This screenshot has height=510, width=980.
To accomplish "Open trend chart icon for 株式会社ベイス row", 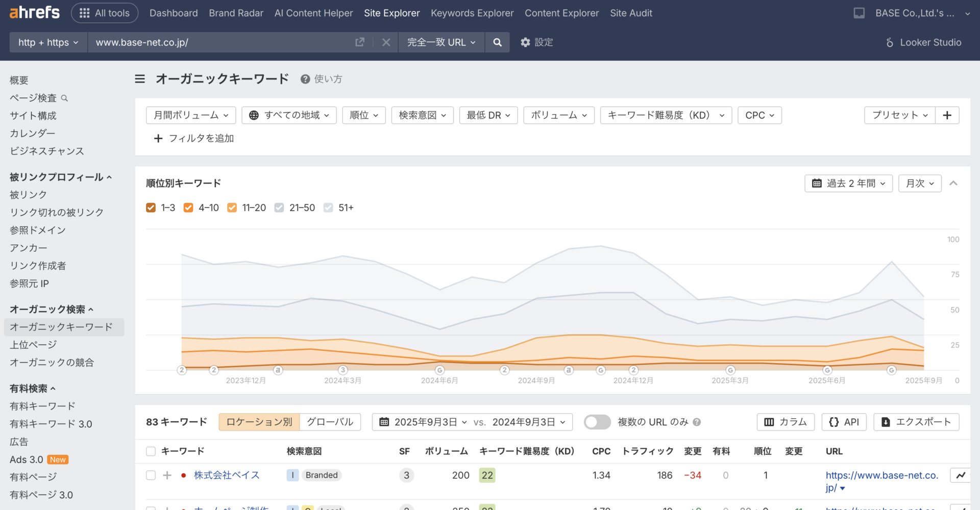I will [961, 475].
